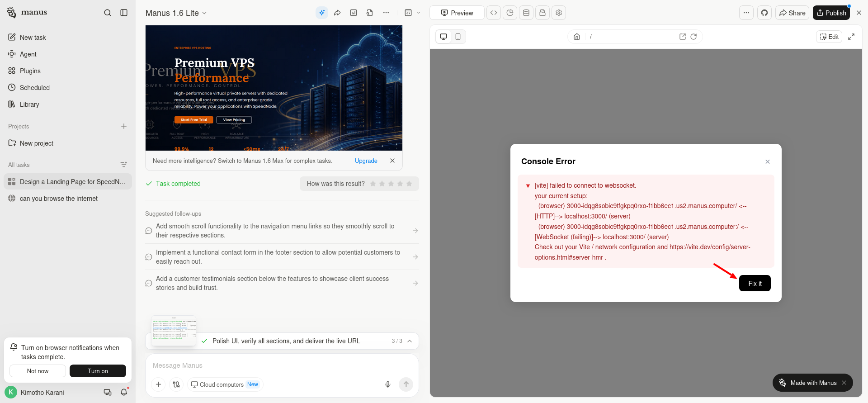Open Plugins in the sidebar
The image size is (868, 403).
point(68,71)
